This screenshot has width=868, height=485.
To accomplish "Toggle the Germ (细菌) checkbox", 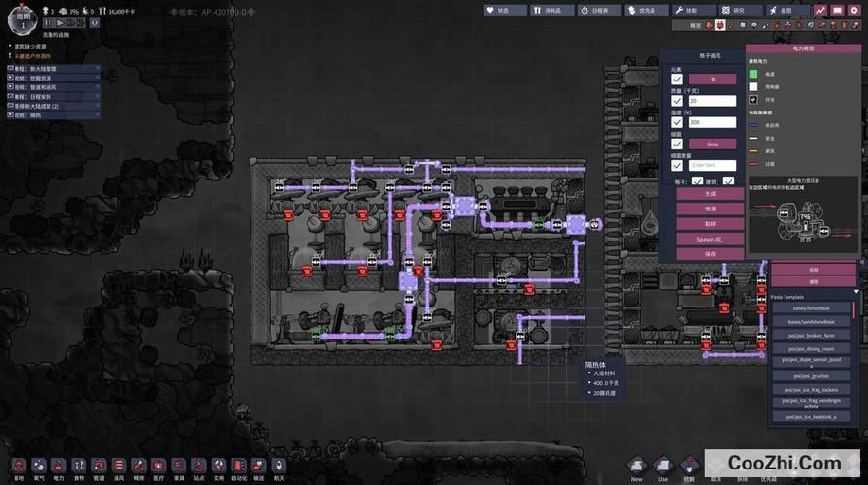I will tap(677, 144).
